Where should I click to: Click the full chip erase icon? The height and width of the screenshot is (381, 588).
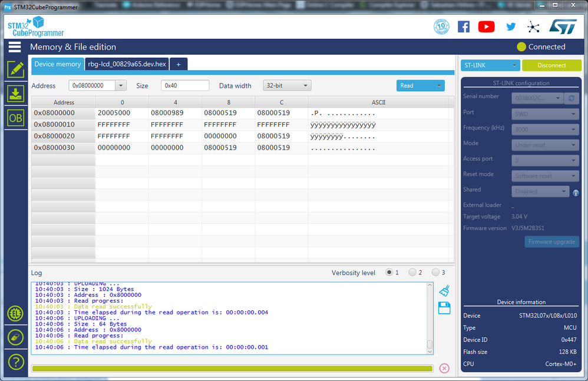click(15, 337)
